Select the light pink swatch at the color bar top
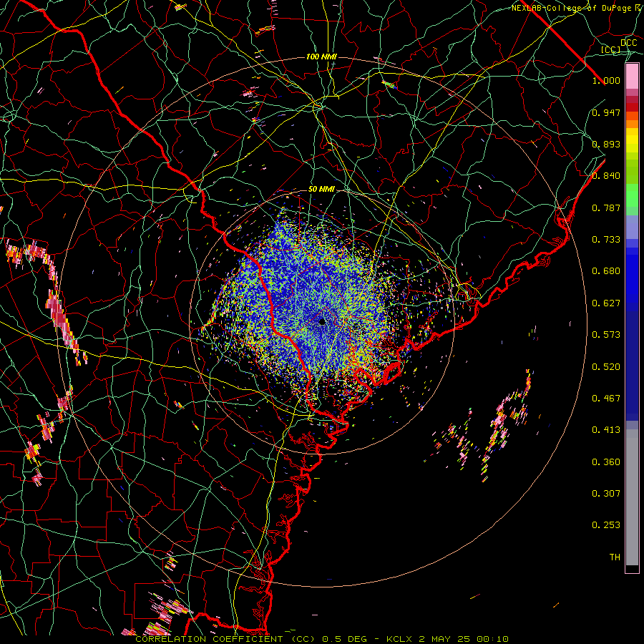644x644 pixels. point(632,76)
